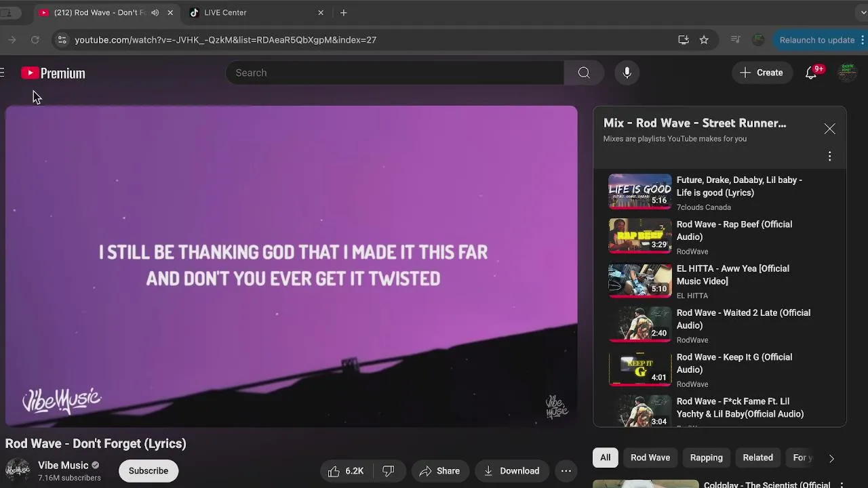Open 'Rod Wave - F*ck Fame' title
The image size is (868, 488).
(740, 407)
